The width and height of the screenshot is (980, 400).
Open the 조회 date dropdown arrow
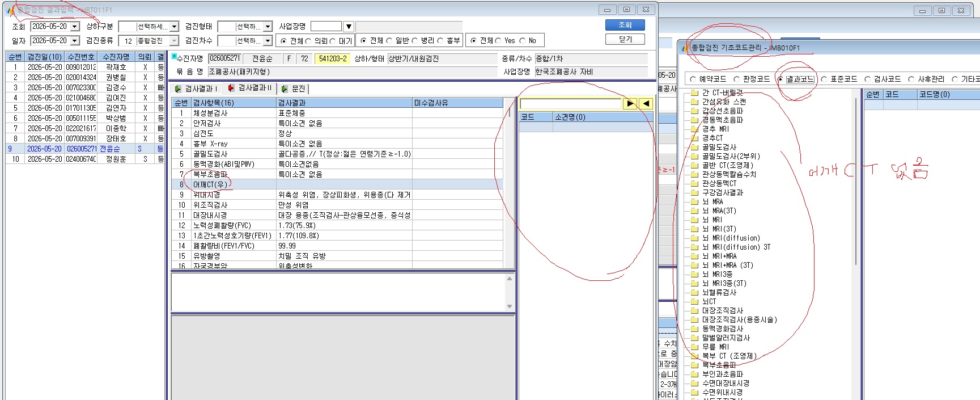(x=75, y=27)
